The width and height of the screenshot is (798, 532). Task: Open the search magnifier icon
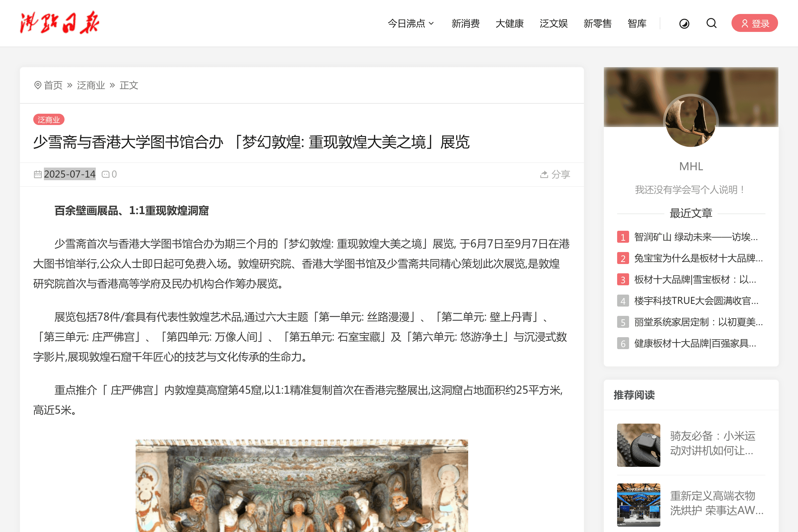[712, 23]
